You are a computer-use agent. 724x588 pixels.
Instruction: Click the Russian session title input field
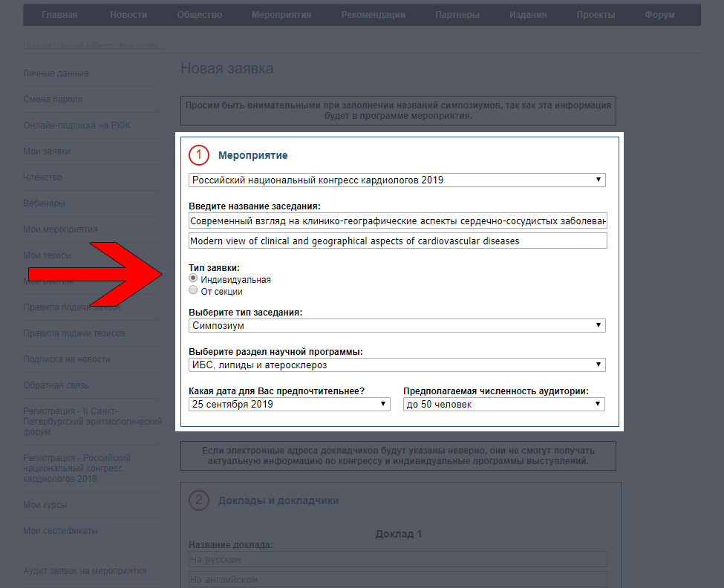click(398, 220)
